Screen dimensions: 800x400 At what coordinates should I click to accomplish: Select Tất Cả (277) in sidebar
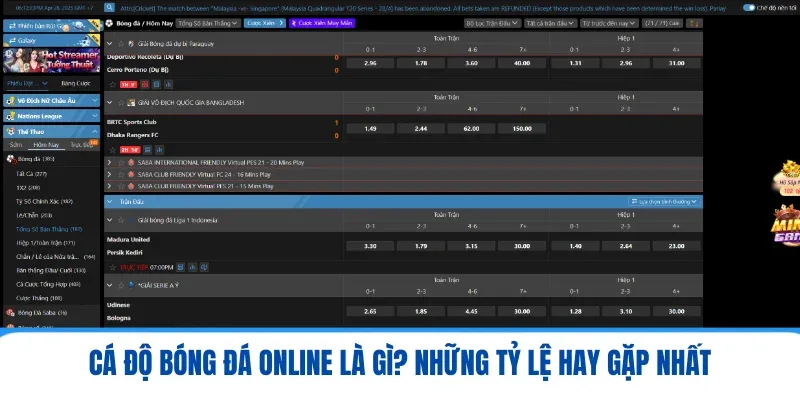coord(31,173)
